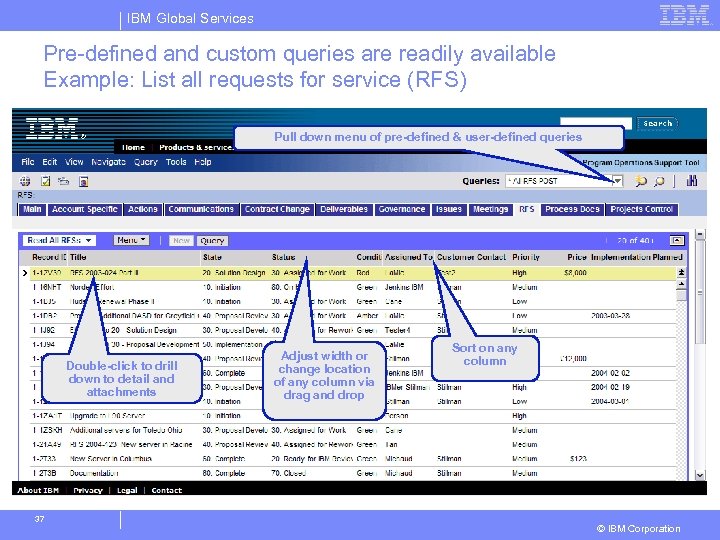This screenshot has height=540, width=720.
Task: Click the Queries combo box text field
Action: click(x=559, y=181)
